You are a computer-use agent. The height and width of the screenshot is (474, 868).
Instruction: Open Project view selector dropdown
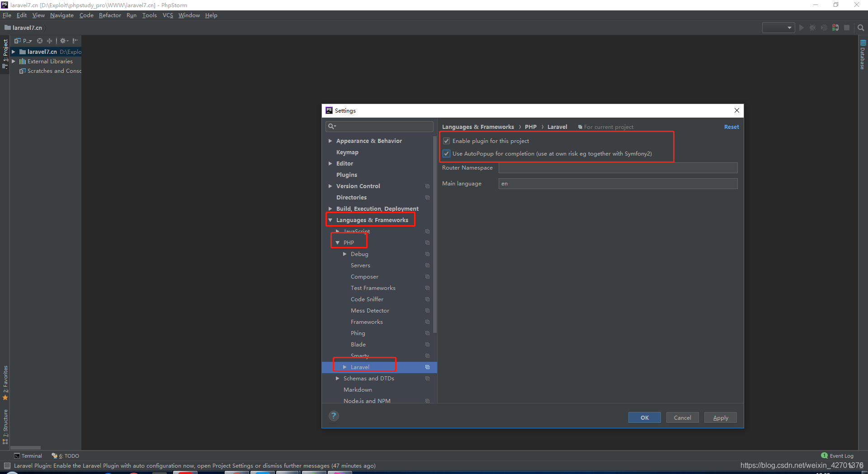pos(24,41)
